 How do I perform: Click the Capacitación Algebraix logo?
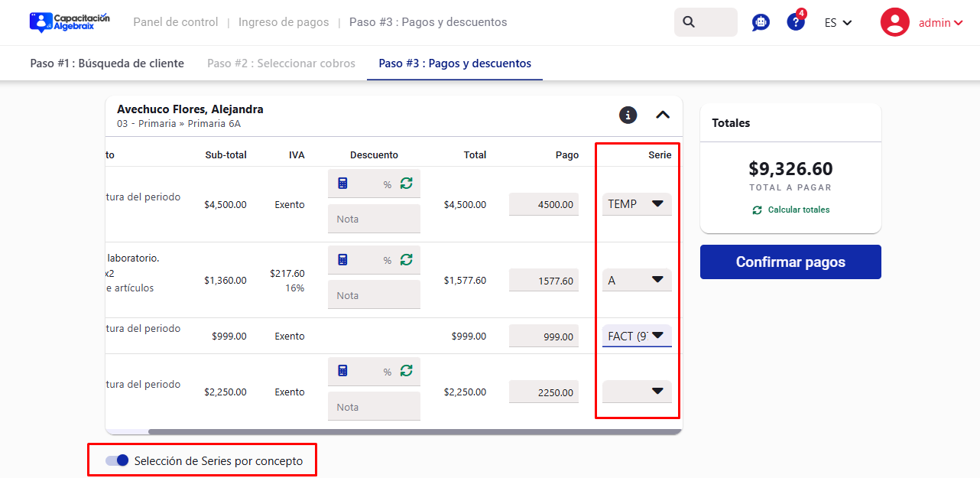click(70, 22)
